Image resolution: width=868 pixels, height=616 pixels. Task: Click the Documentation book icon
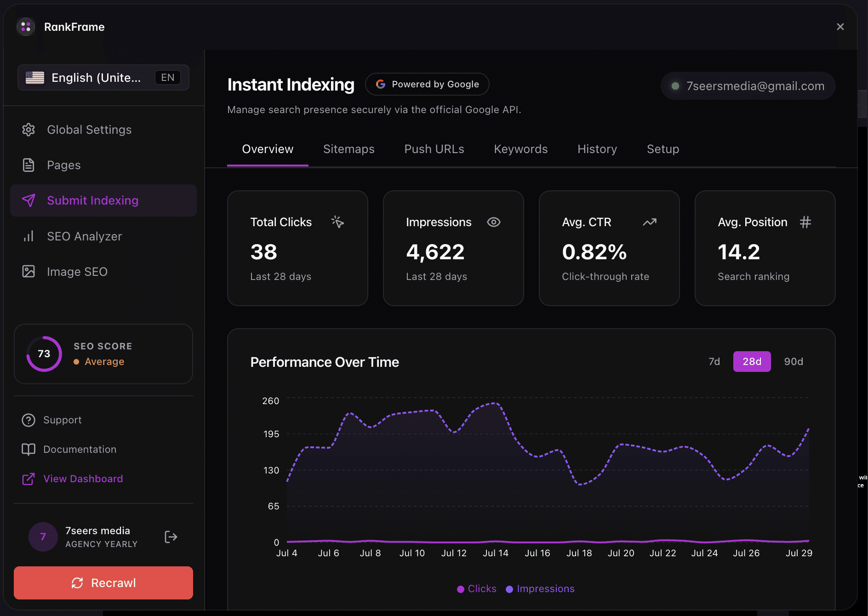tap(29, 450)
